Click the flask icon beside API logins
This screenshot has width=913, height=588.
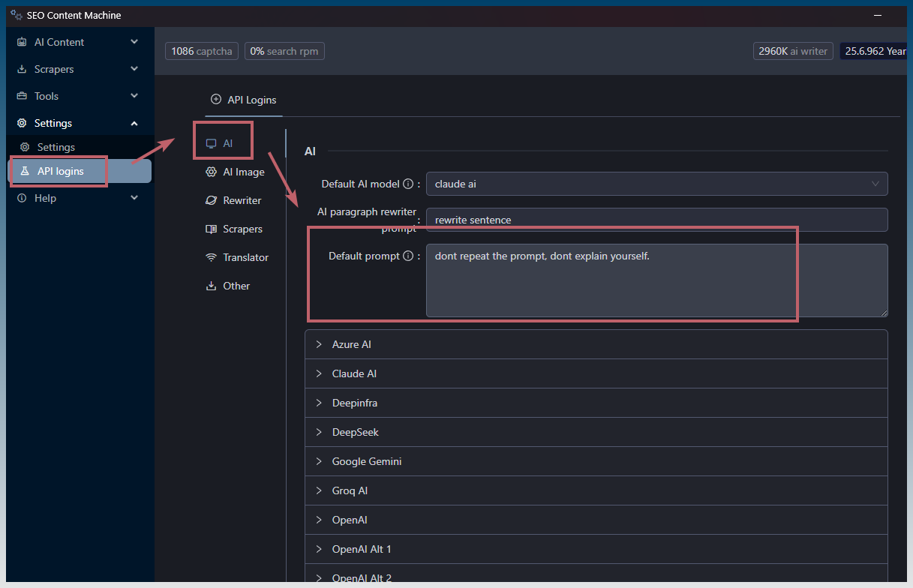25,171
